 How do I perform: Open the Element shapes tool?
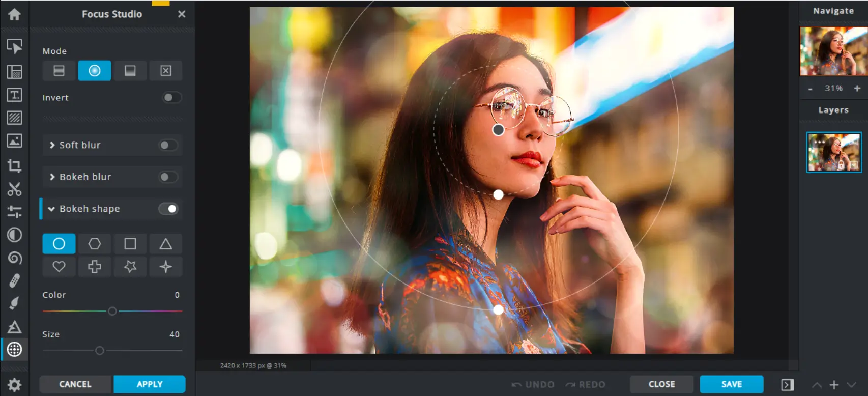14,327
